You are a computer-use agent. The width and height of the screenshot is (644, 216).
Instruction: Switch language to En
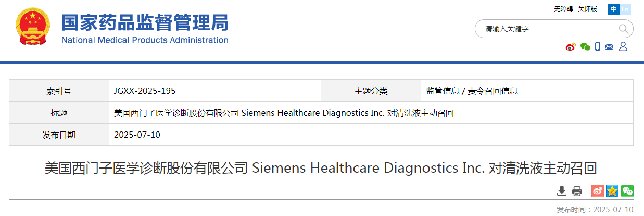[625, 9]
